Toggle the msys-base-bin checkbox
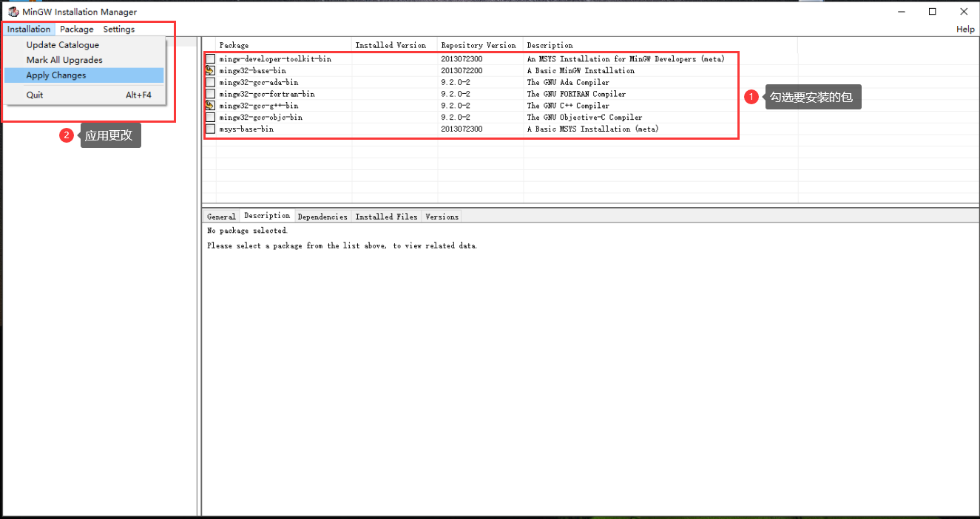980x519 pixels. [211, 129]
